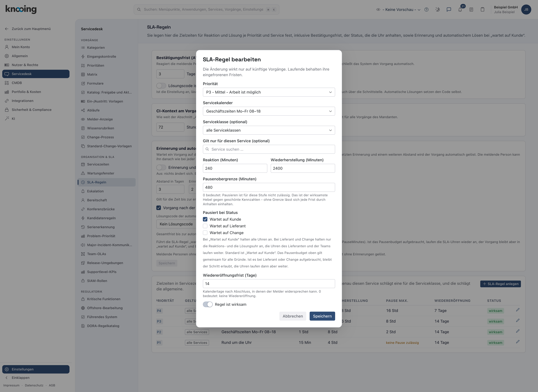Click the Speichern button in dialog
The image size is (538, 392).
(x=322, y=316)
